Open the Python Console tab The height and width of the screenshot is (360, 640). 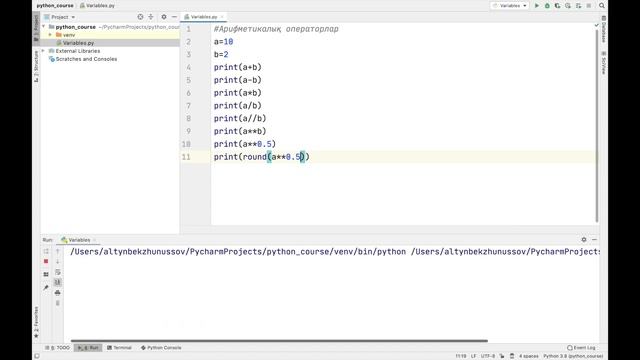pos(161,348)
